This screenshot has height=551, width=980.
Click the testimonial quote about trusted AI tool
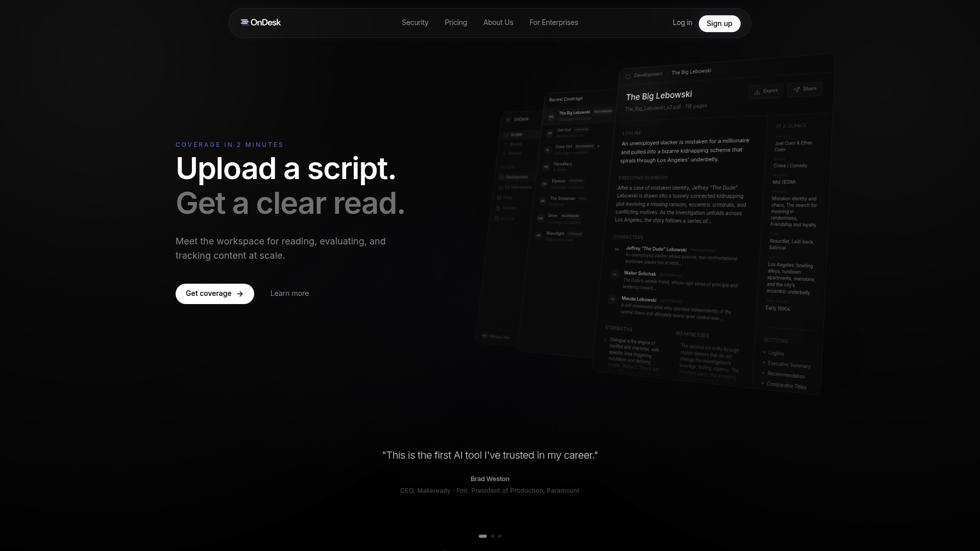tap(490, 455)
